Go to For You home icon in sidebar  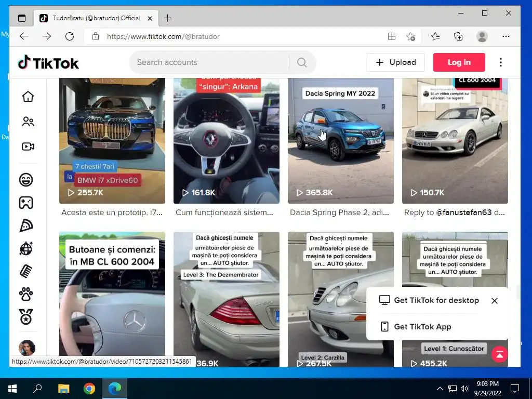pyautogui.click(x=28, y=96)
